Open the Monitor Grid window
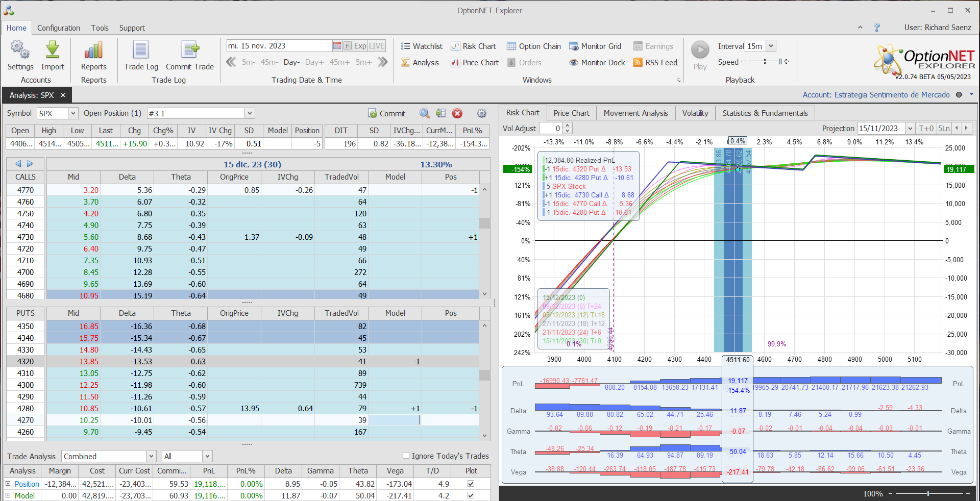This screenshot has width=980, height=501. click(595, 46)
